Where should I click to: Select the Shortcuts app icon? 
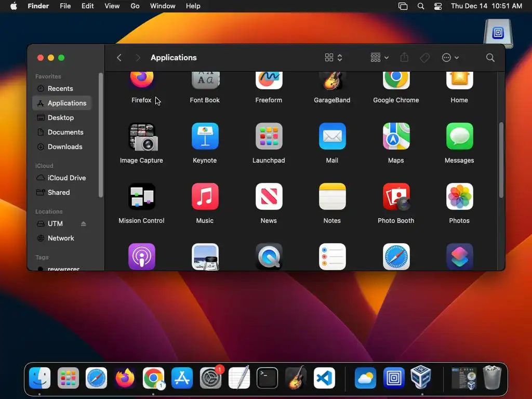(459, 257)
